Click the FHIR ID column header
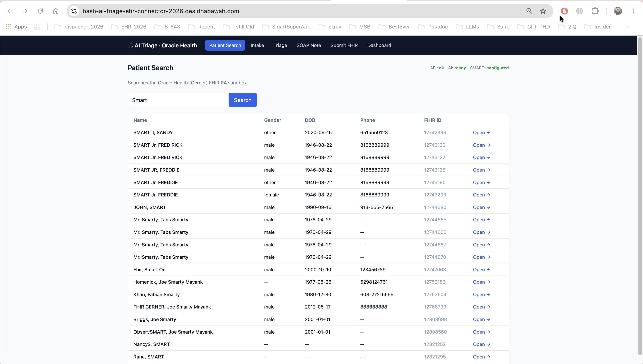 click(x=433, y=120)
